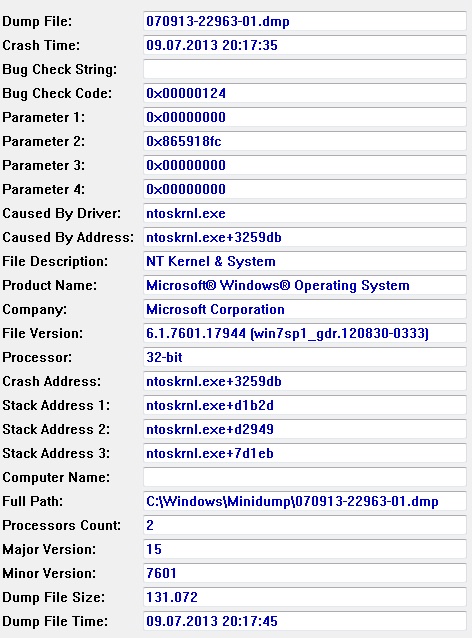Screen dimensions: 472x638
Task: Select the Crash Time value field
Action: point(305,45)
